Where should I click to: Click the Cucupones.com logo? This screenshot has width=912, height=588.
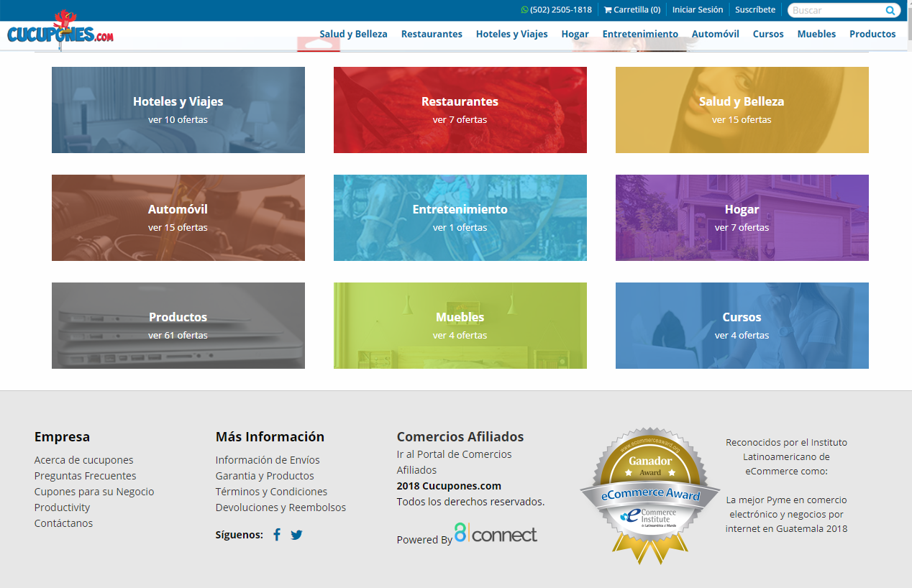60,30
